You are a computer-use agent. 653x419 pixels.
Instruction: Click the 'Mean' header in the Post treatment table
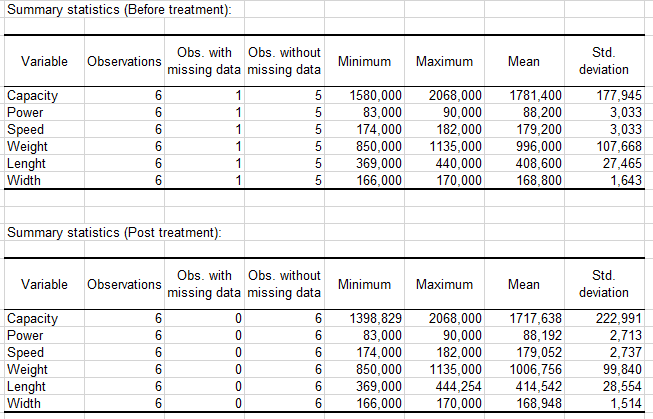[524, 284]
